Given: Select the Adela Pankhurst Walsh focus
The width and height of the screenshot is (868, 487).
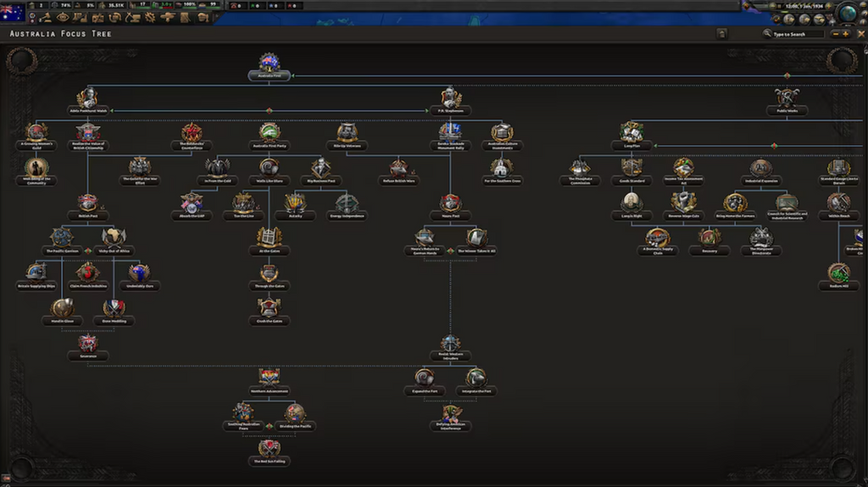Looking at the screenshot, I should 88,102.
